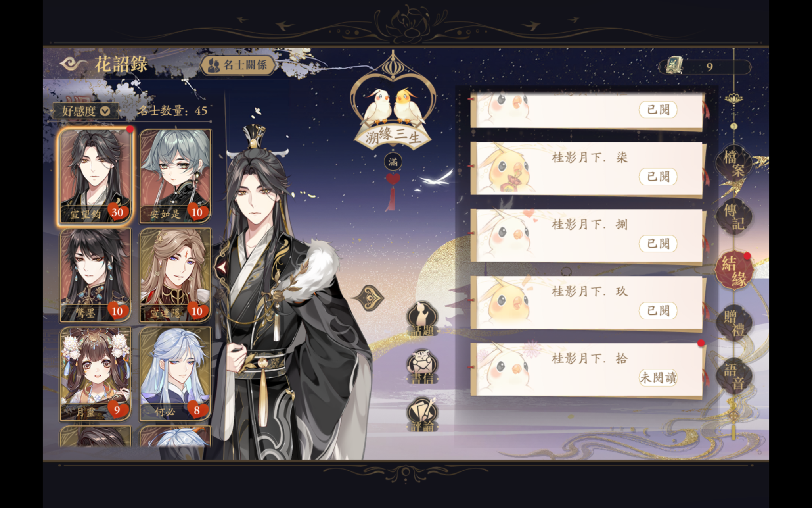Image resolution: width=812 pixels, height=508 pixels.
Task: Switch to the 傳記 tab
Action: tap(733, 216)
